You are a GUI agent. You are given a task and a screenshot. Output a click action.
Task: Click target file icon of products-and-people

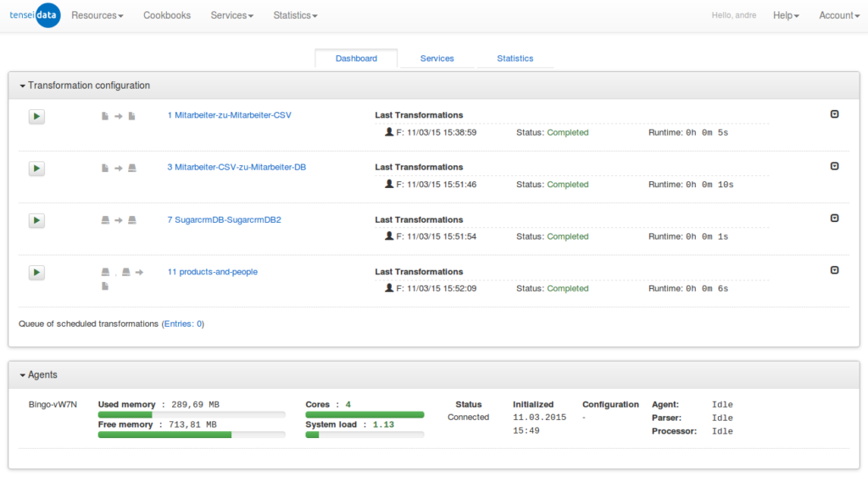point(105,286)
